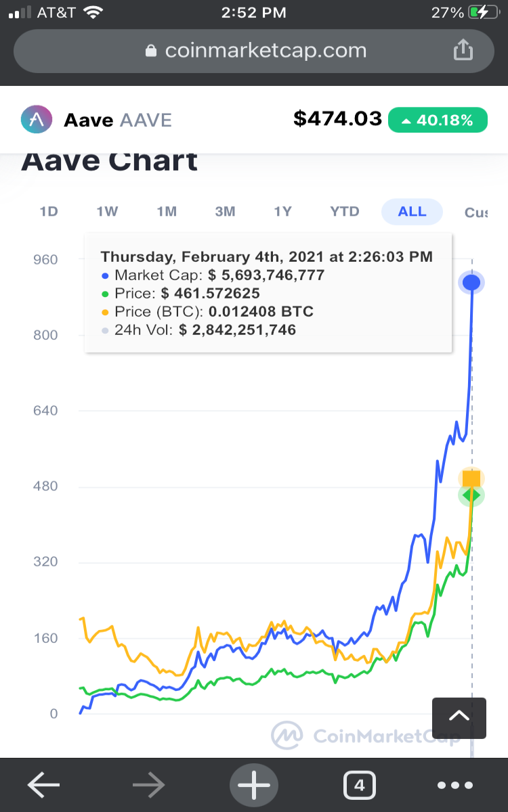Screen dimensions: 508x812
Task: Click the Aave logo icon
Action: pyautogui.click(x=37, y=120)
